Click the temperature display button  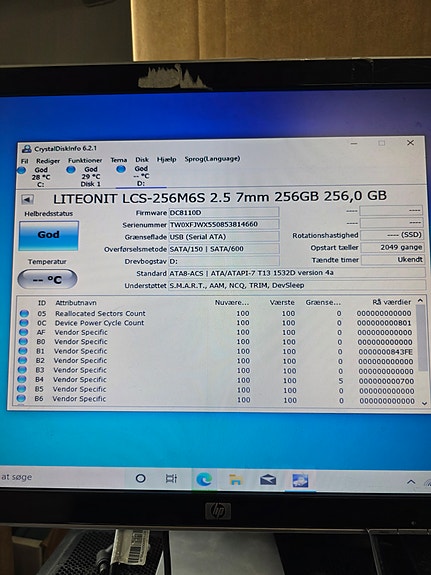coord(47,279)
